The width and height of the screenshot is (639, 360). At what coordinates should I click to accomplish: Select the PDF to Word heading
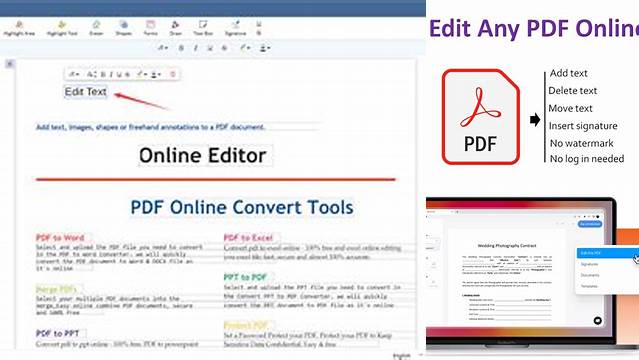point(60,238)
